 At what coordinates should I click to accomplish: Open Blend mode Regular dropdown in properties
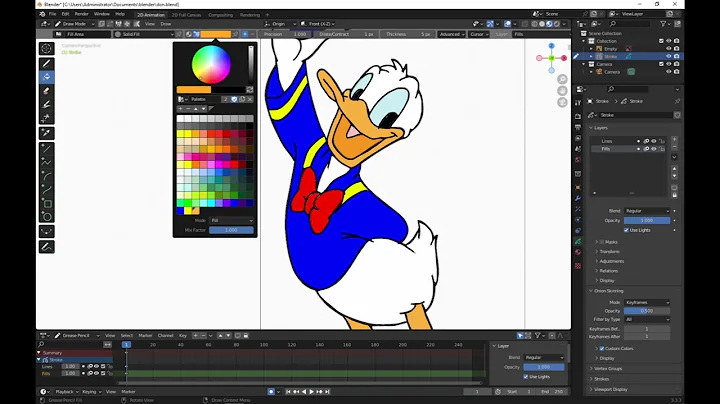click(x=647, y=211)
